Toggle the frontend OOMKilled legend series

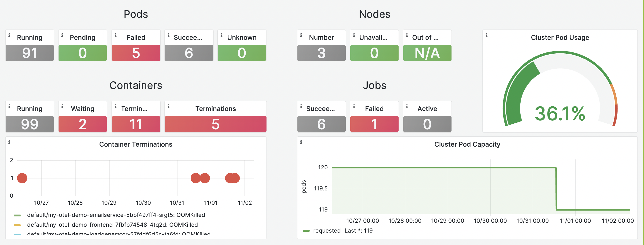[112, 225]
